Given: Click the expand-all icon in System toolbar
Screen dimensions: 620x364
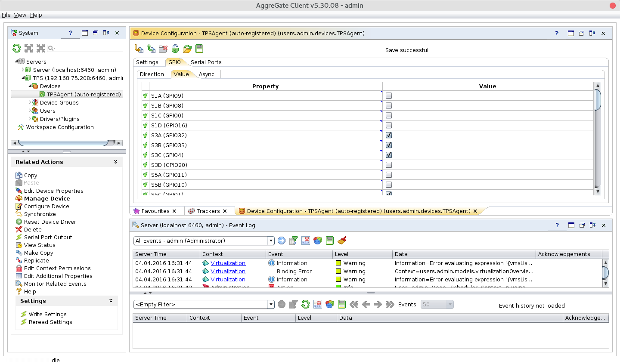Looking at the screenshot, I should tap(29, 48).
